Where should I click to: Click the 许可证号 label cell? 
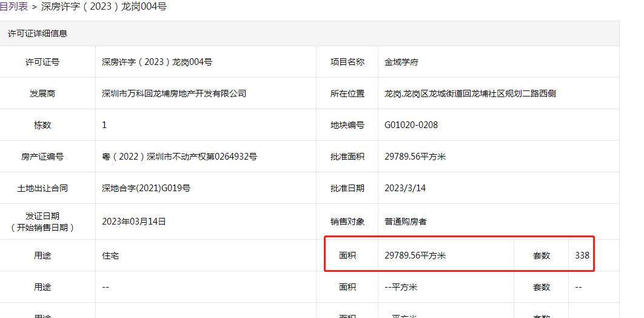coord(42,62)
